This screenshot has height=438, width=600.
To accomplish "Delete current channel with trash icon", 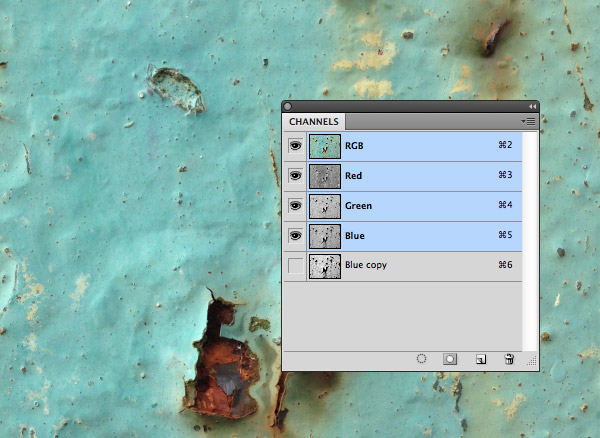I will pyautogui.click(x=509, y=358).
